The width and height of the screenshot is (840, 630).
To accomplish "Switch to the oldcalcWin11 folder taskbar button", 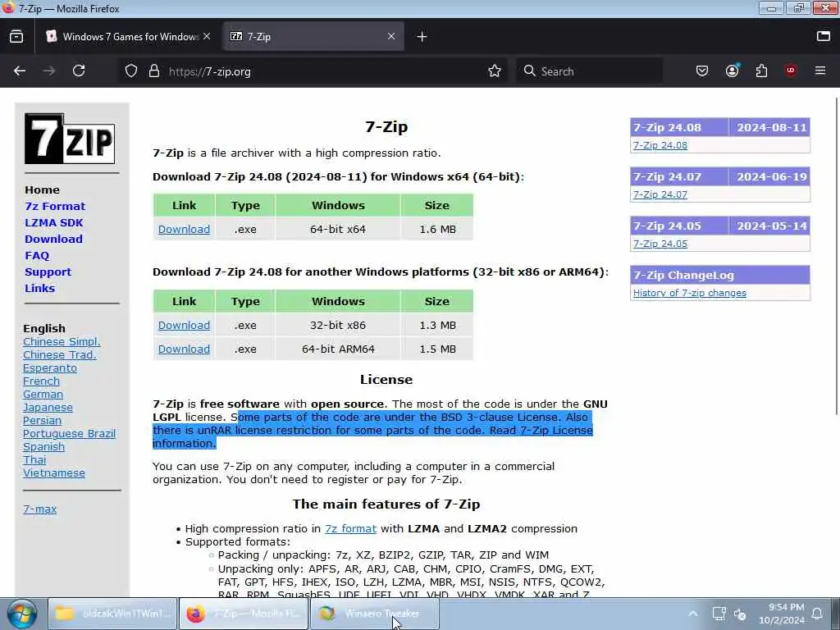I will pos(112,614).
